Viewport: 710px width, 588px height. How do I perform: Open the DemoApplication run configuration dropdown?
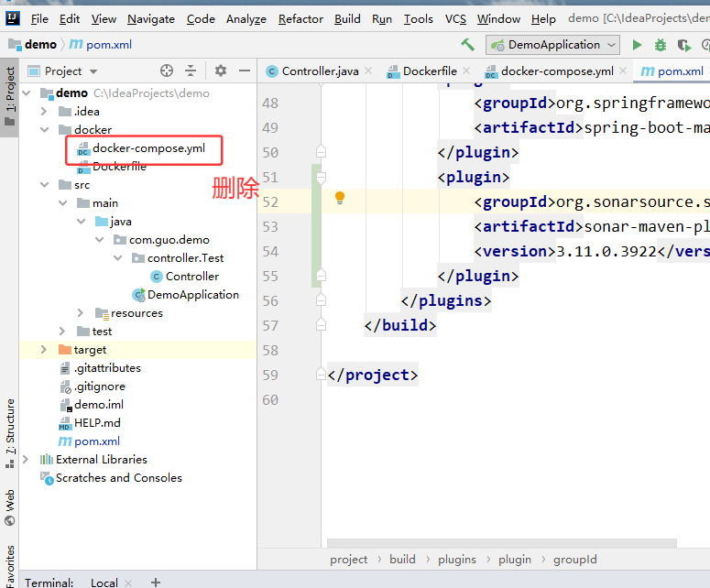[x=552, y=45]
